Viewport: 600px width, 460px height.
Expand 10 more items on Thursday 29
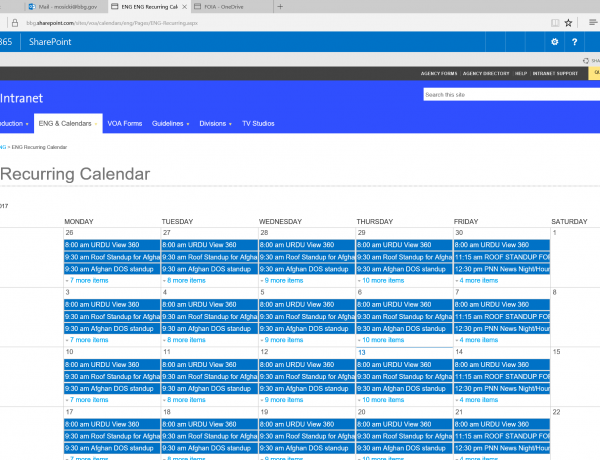[383, 281]
